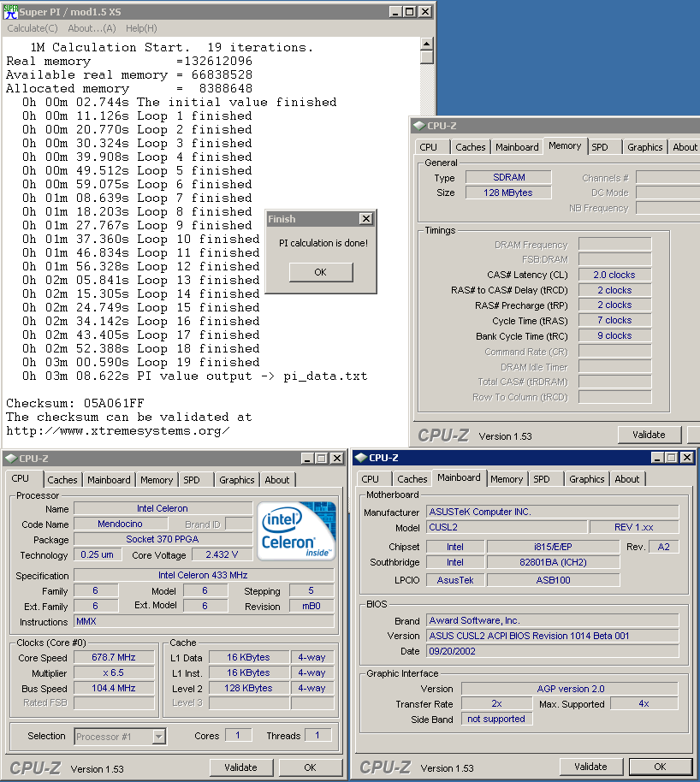Click the Core Speed value field
This screenshot has height=782, width=700.
coord(113,657)
